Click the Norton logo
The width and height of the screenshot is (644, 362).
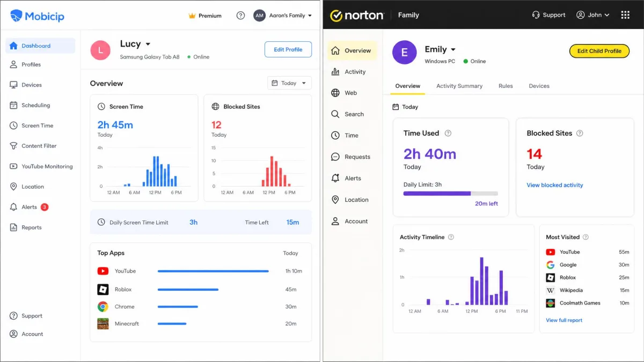click(x=357, y=15)
